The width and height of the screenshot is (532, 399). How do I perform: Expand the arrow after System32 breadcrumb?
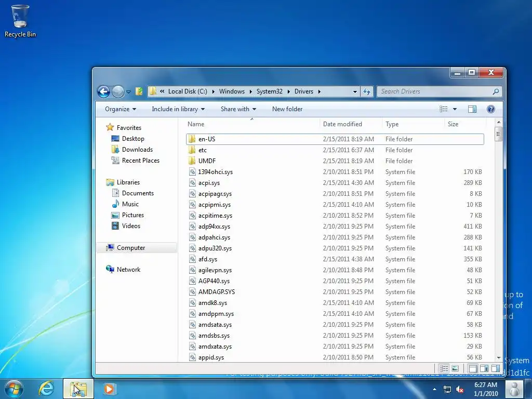click(288, 91)
